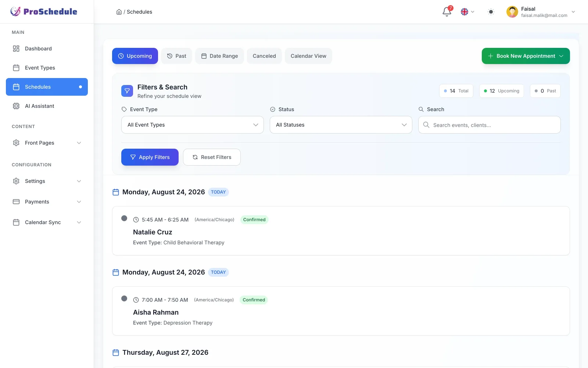Screen dimensions: 588x368
Task: Click the home breadcrumb icon
Action: (x=119, y=12)
